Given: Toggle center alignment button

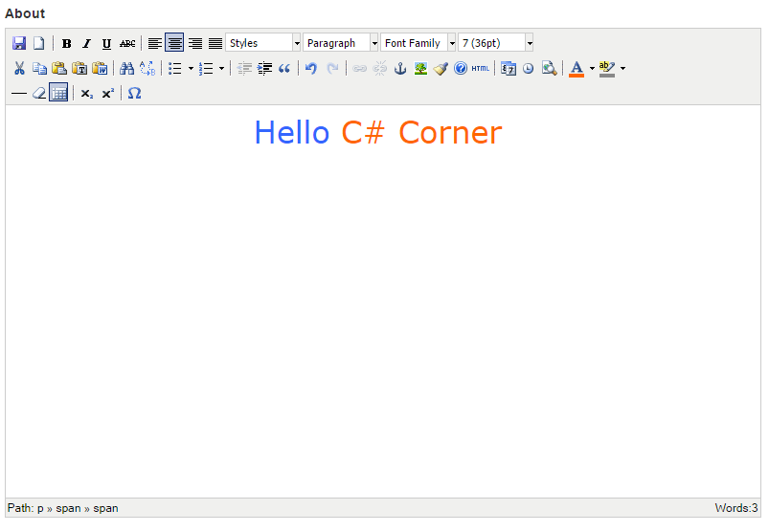Looking at the screenshot, I should point(174,43).
